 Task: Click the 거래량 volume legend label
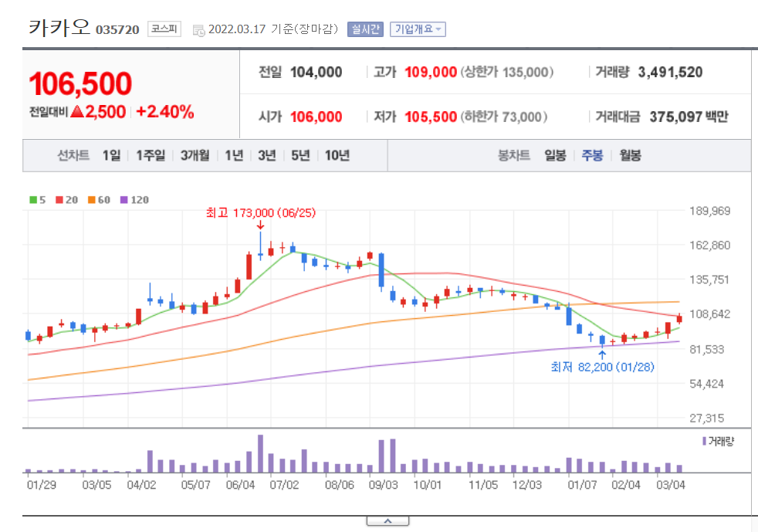[x=719, y=441]
